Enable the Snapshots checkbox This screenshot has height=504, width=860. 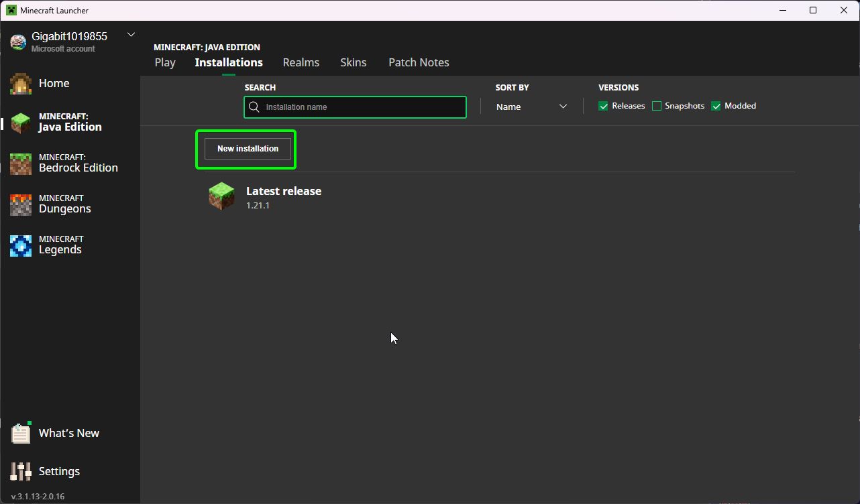[x=657, y=106]
